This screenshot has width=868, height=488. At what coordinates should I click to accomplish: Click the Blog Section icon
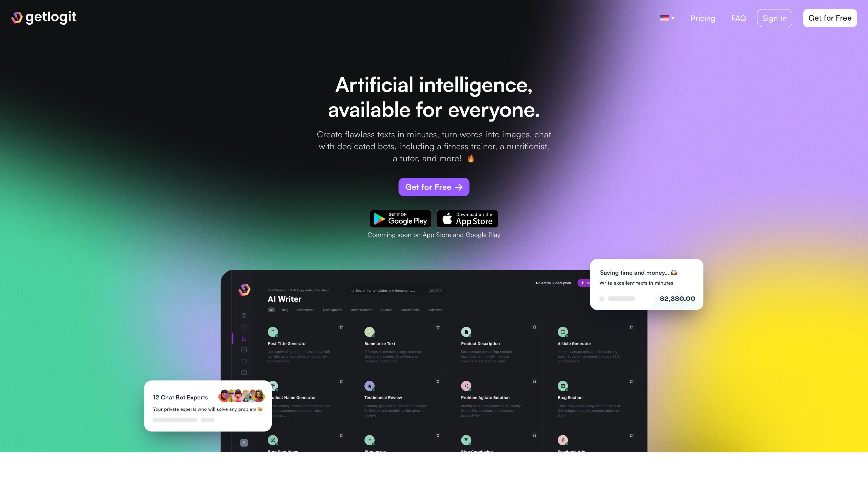pyautogui.click(x=563, y=386)
